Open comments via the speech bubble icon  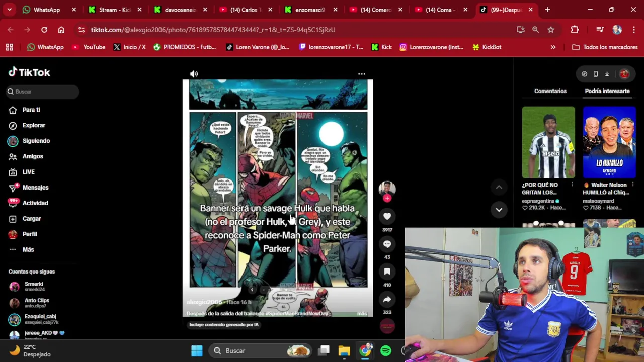[x=387, y=244]
